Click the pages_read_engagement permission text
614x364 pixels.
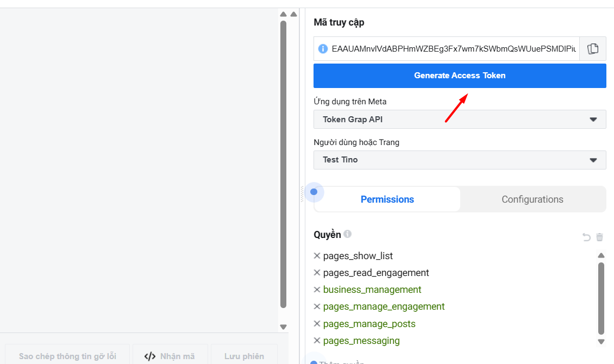(x=376, y=272)
